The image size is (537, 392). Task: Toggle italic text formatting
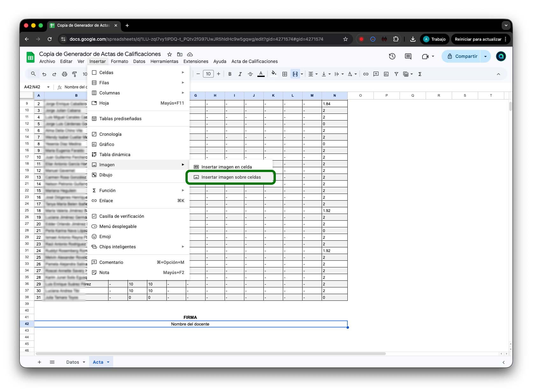pyautogui.click(x=240, y=74)
